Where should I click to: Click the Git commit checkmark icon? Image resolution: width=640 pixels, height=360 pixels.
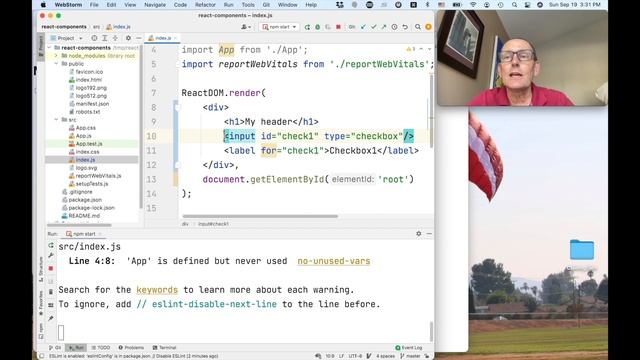pyautogui.click(x=373, y=27)
